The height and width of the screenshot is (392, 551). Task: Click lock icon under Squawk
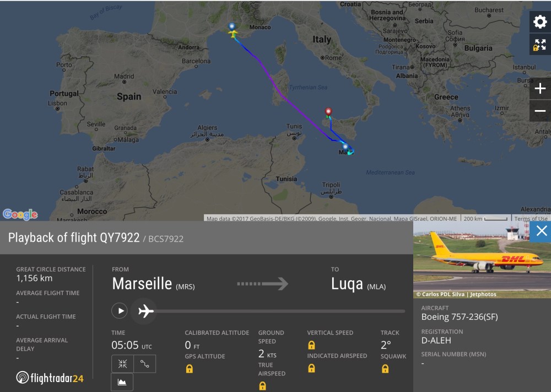pos(385,369)
